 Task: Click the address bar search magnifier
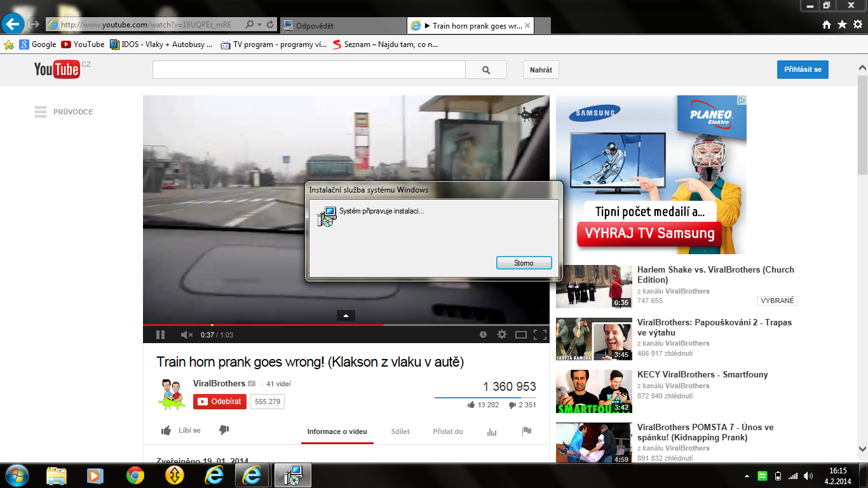249,25
